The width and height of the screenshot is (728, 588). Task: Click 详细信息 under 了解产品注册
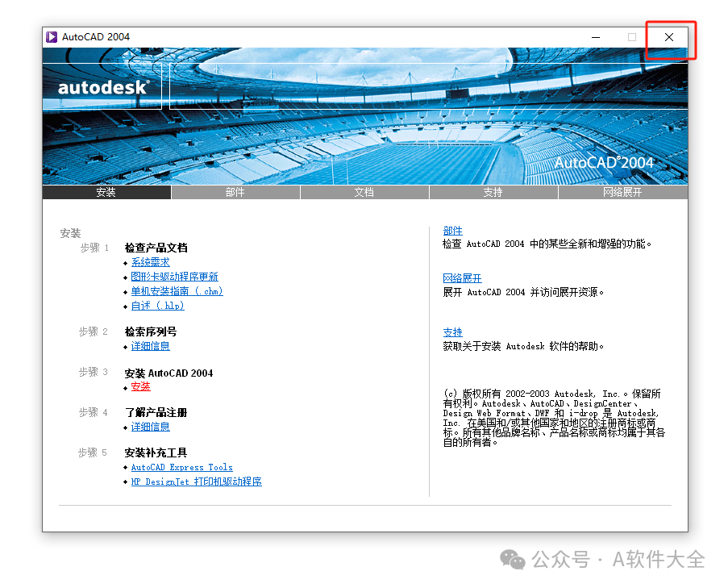coord(151,427)
